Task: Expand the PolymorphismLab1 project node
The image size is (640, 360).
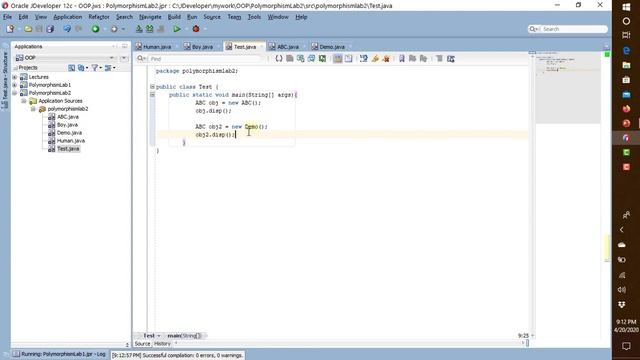Action: pyautogui.click(x=15, y=85)
